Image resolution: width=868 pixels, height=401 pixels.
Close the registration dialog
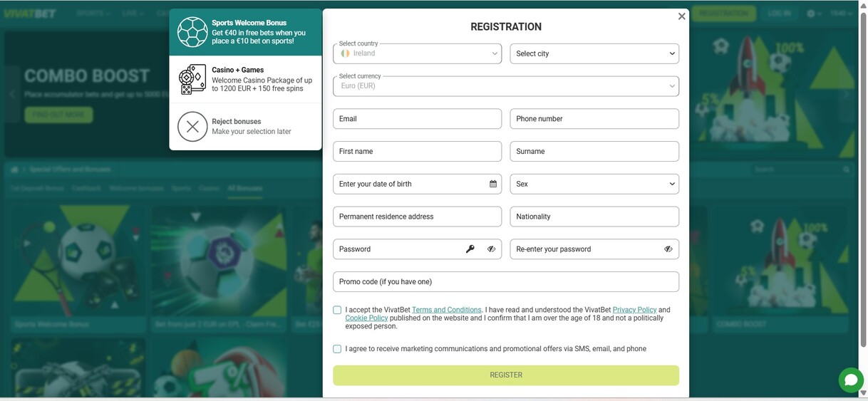pyautogui.click(x=682, y=16)
